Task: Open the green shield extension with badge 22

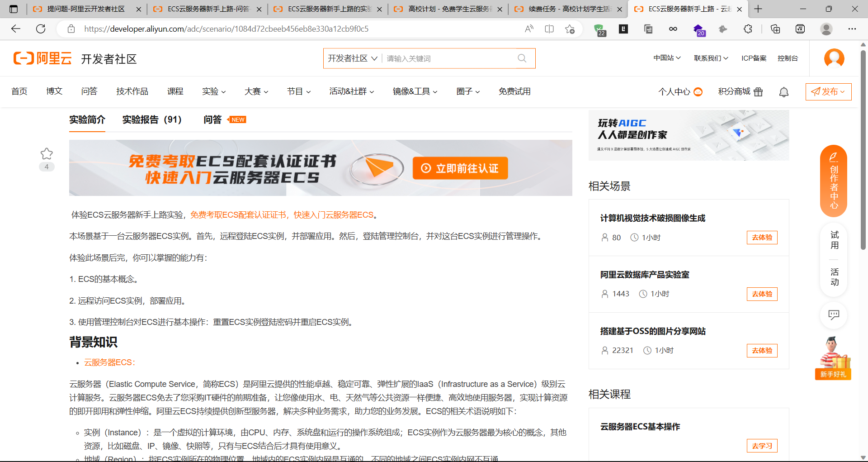Action: point(599,30)
